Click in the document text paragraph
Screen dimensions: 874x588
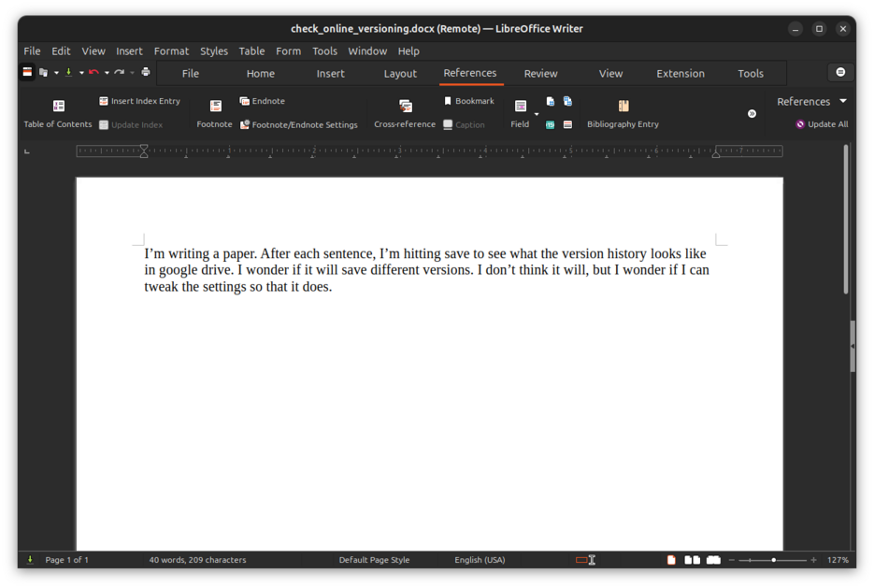pos(426,270)
